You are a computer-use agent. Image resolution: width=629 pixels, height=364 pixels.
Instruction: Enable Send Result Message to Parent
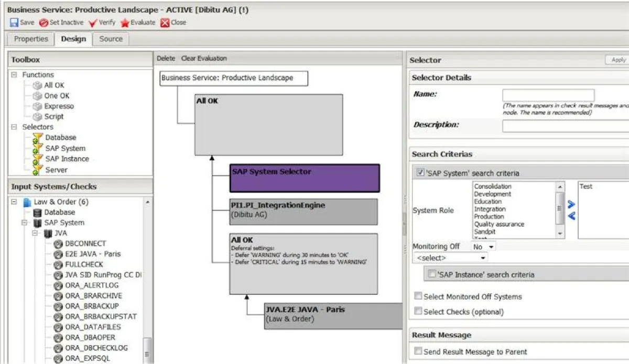point(418,351)
